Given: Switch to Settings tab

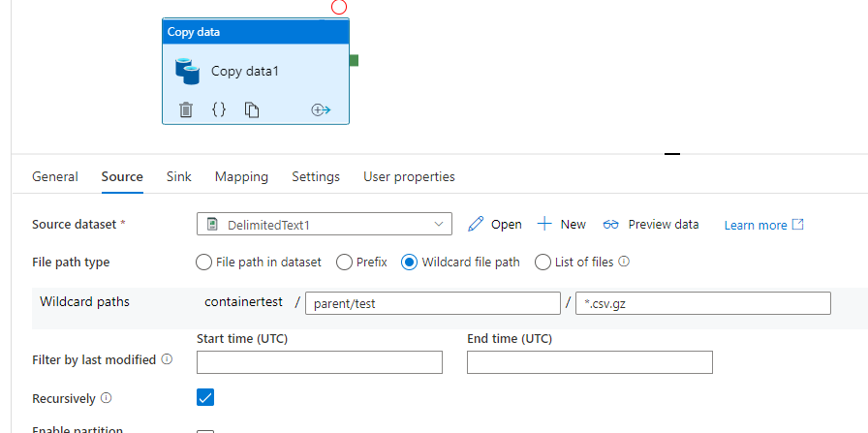Looking at the screenshot, I should pos(316,176).
